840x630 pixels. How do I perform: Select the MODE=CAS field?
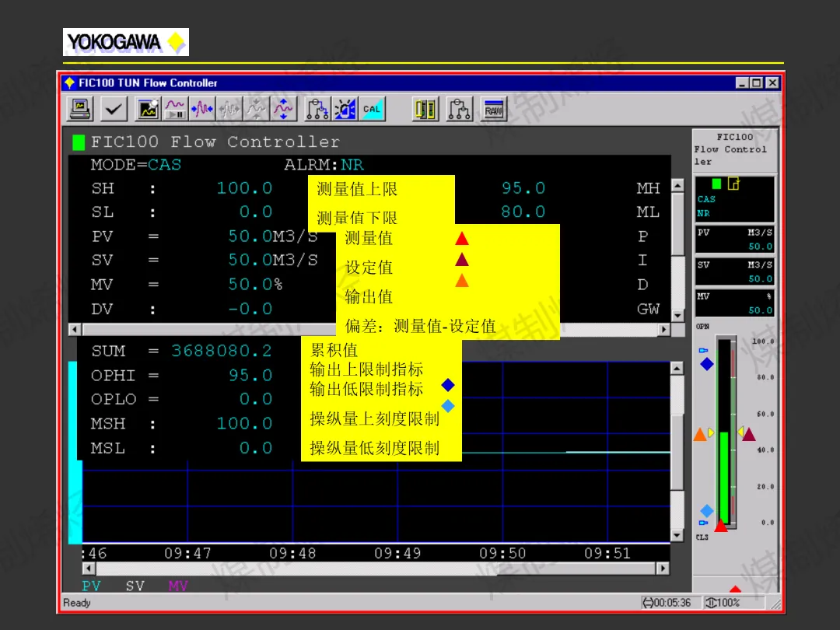pos(136,164)
